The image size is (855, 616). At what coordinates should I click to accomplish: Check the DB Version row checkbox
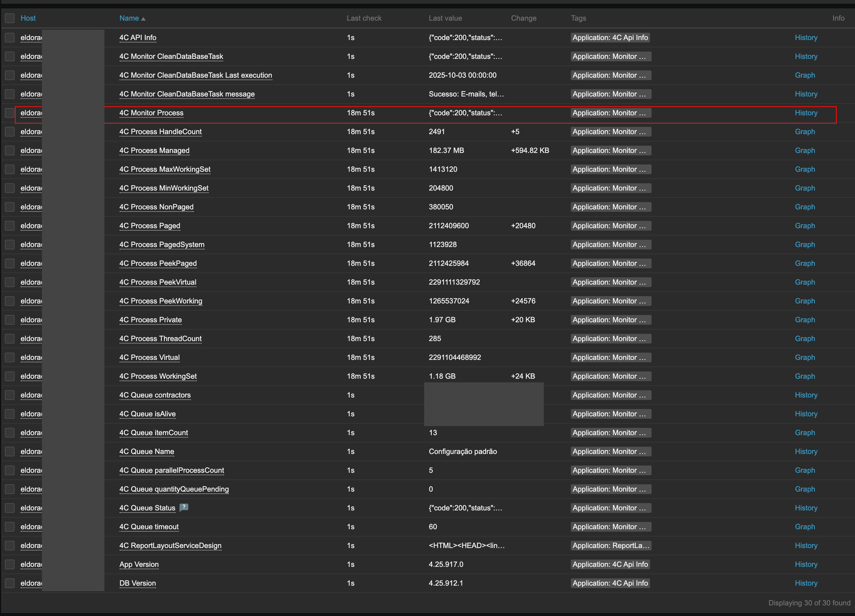[10, 583]
